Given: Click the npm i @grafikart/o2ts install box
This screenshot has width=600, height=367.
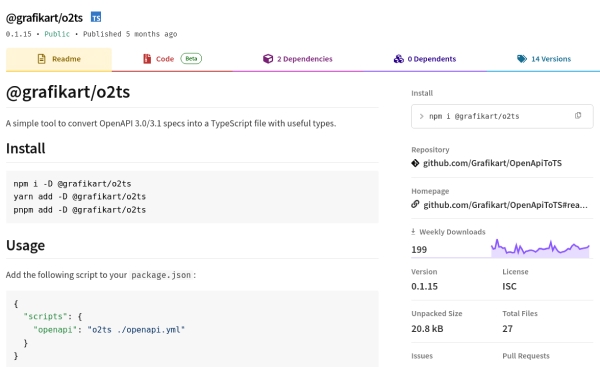Looking at the screenshot, I should point(502,116).
